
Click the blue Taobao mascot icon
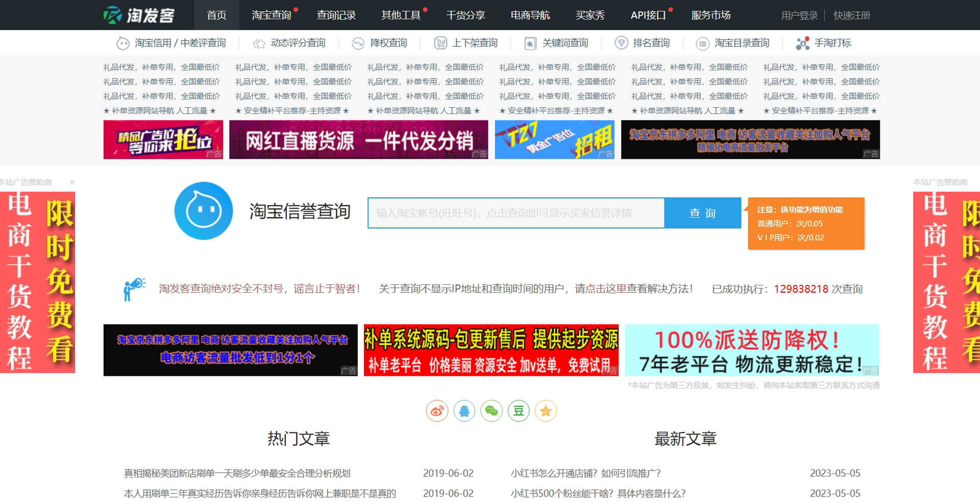(x=204, y=210)
